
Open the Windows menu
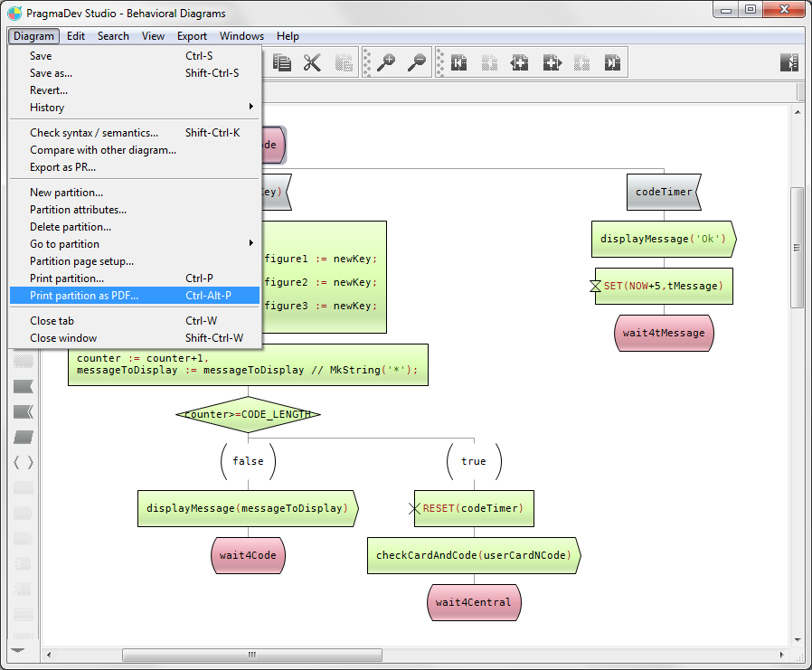(241, 36)
